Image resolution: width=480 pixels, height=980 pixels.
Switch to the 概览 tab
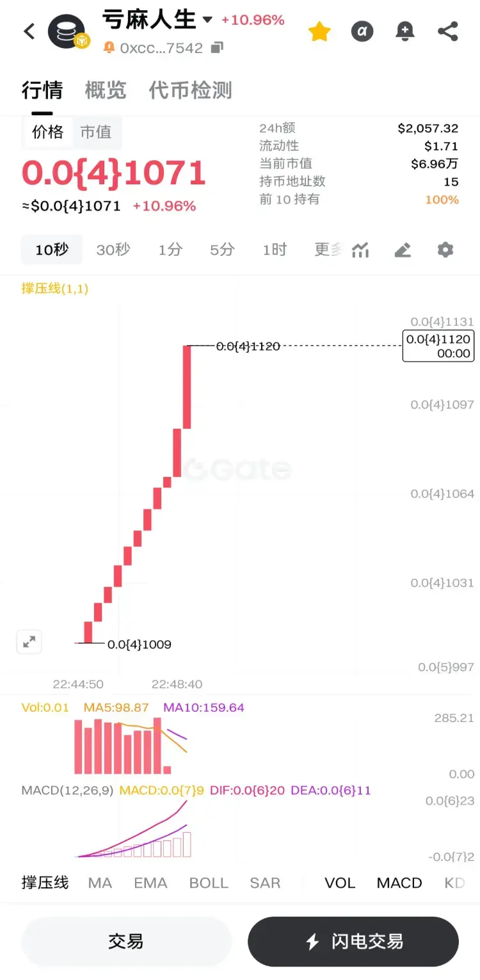106,90
